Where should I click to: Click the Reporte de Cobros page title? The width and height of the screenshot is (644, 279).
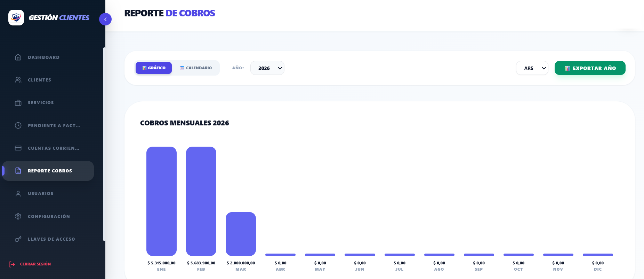170,13
